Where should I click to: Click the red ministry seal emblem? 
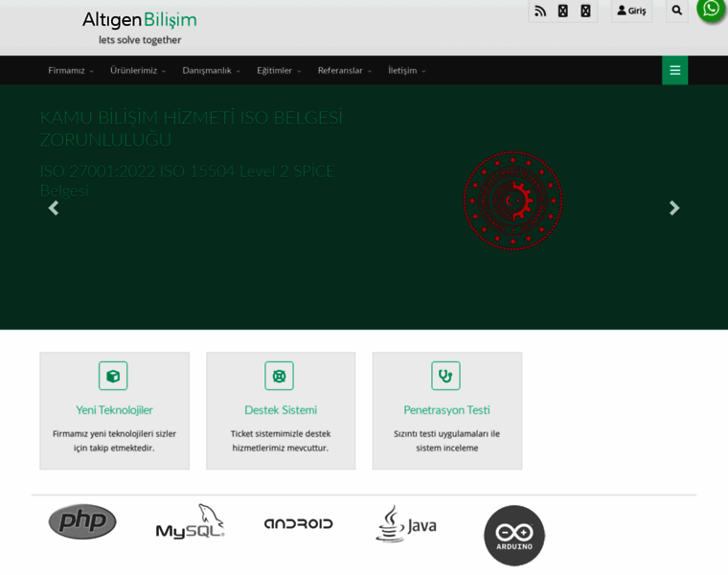click(x=513, y=200)
